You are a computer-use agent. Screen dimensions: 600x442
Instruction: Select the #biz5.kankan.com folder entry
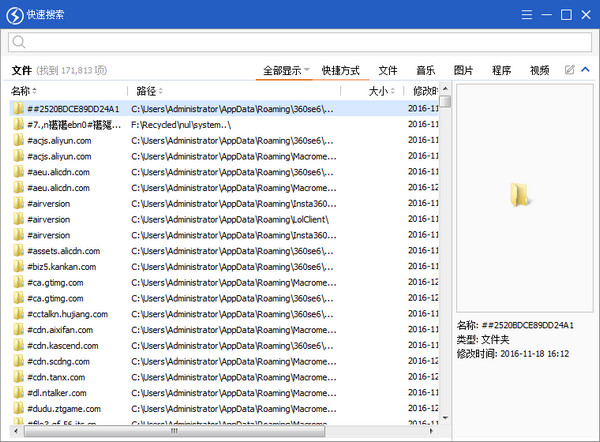(62, 267)
